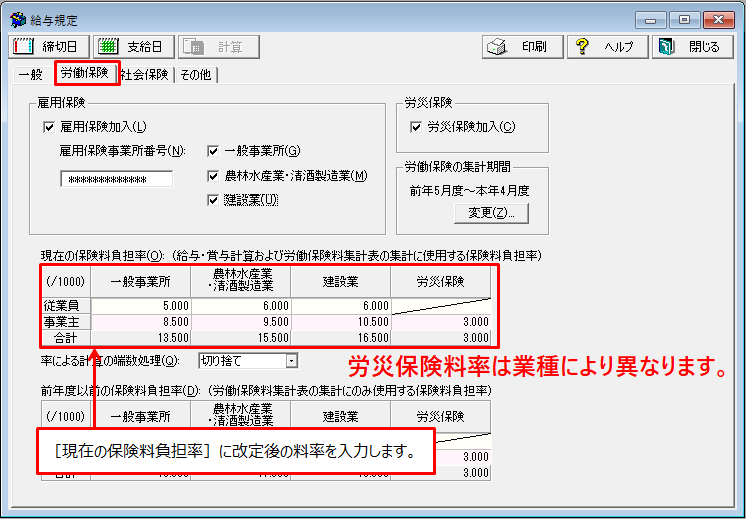Viewport: 746px width, 519px height.
Task: Toggle the 農林水産業・清酒製造業 checkbox
Action: tap(213, 176)
